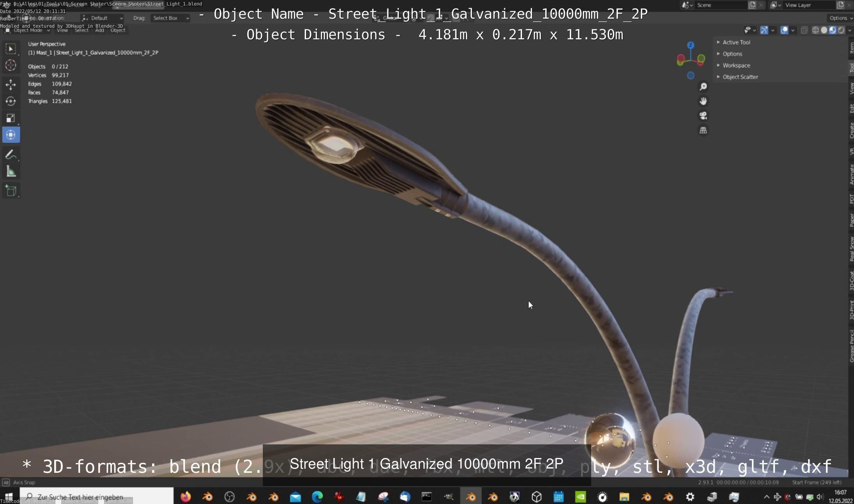Open File Explorer from the taskbar
This screenshot has height=504, width=854.
[x=624, y=497]
